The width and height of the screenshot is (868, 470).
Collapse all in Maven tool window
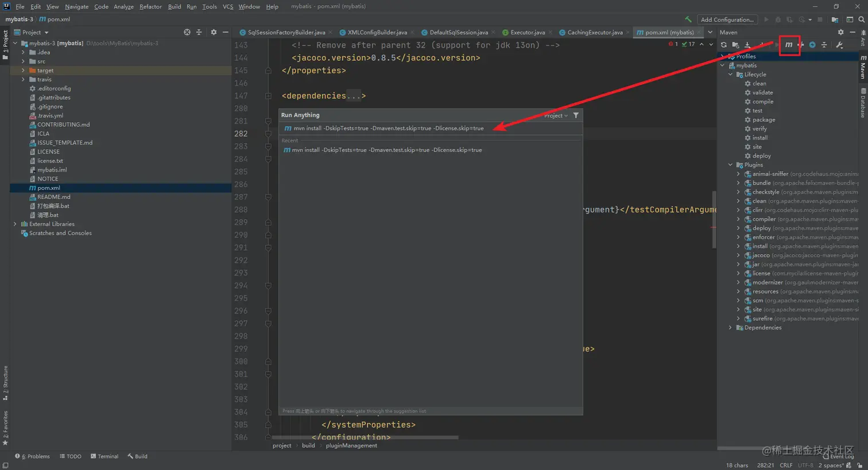pos(824,45)
